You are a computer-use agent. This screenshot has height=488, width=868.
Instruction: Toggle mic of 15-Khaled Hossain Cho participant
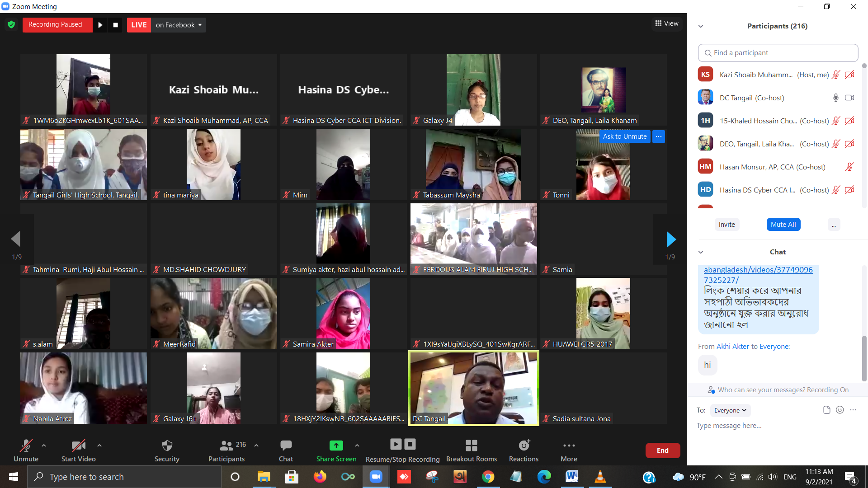click(x=836, y=121)
